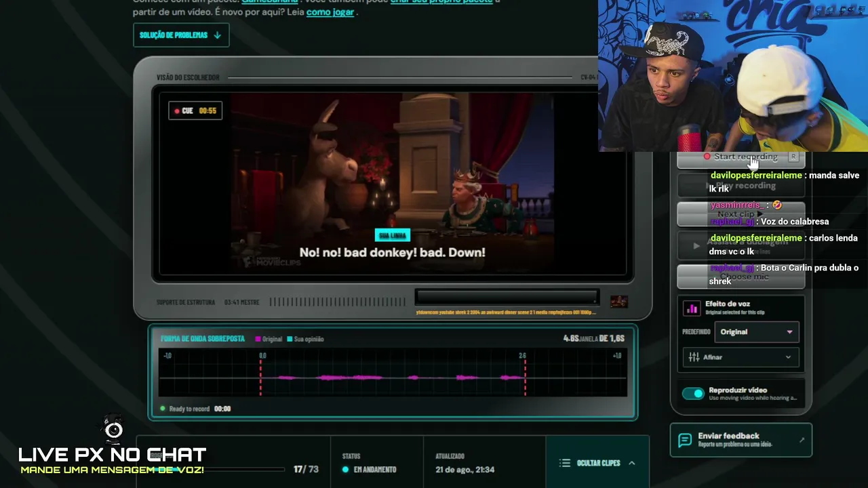Click the 'VISÃO DO ESCOLHEDOR' header text
This screenshot has width=868, height=488.
[x=188, y=78]
